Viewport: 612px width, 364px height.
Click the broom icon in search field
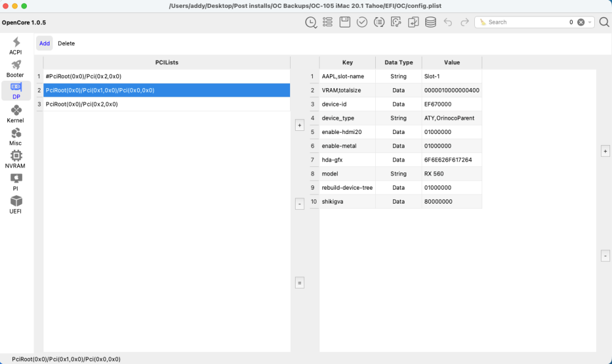coord(483,22)
